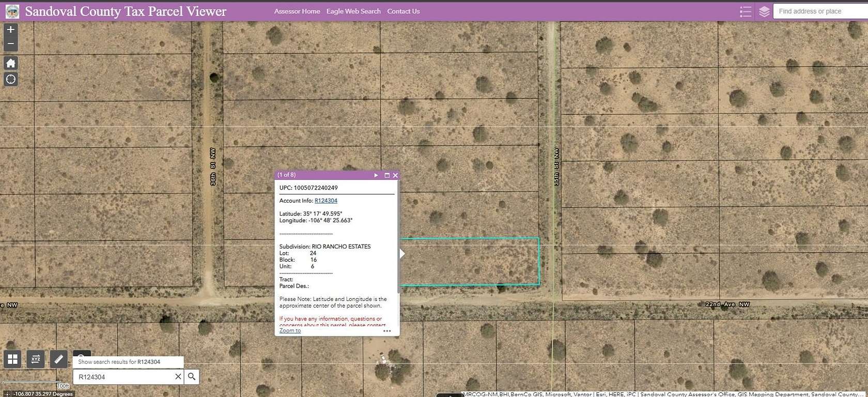868x397 pixels.
Task: Click coordinate capture crosshair icon at bottom-left
Action: pyautogui.click(x=7, y=394)
